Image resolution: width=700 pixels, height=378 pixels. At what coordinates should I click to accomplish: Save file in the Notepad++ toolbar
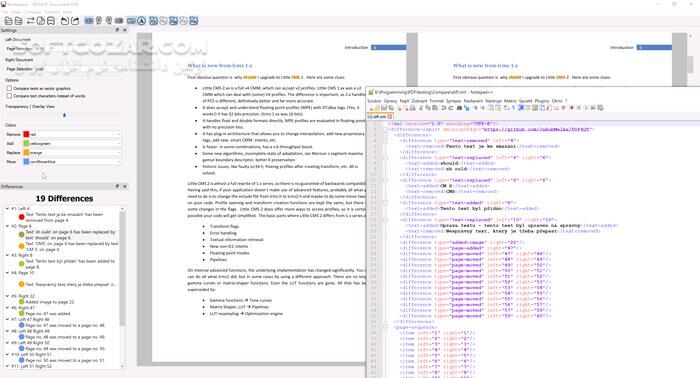pos(384,108)
